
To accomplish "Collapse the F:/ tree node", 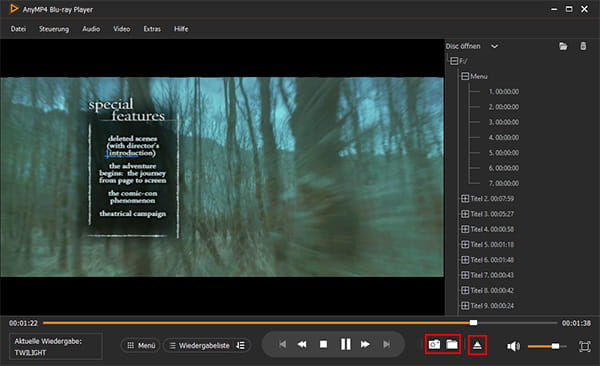I will 454,61.
